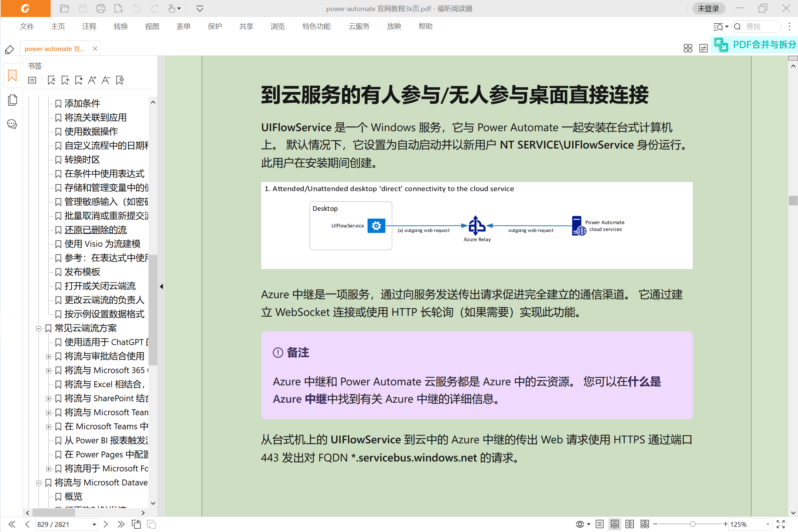Viewport: 798px width, 532px height.
Task: Click the four-squares thumbnail grid icon
Action: [x=688, y=48]
